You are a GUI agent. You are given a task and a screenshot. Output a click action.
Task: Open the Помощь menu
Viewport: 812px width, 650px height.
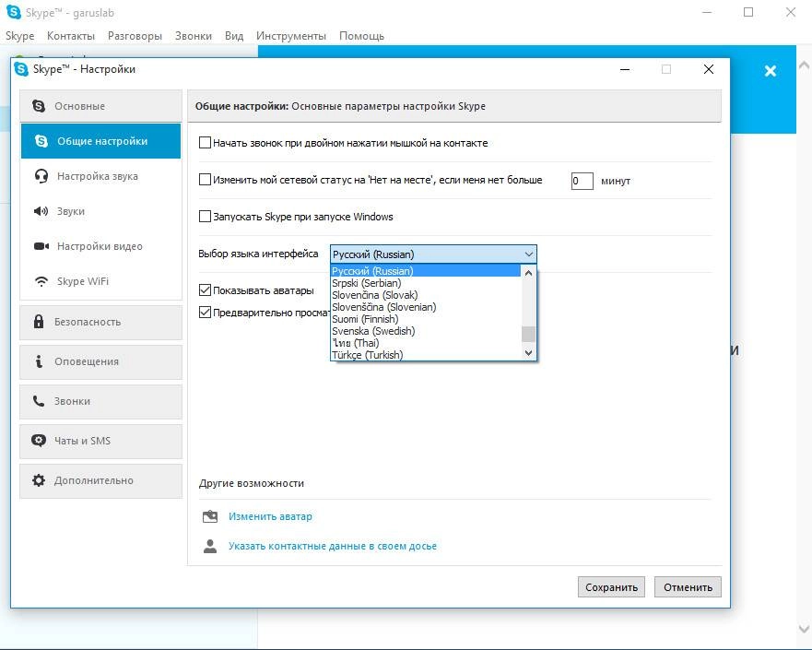click(361, 36)
